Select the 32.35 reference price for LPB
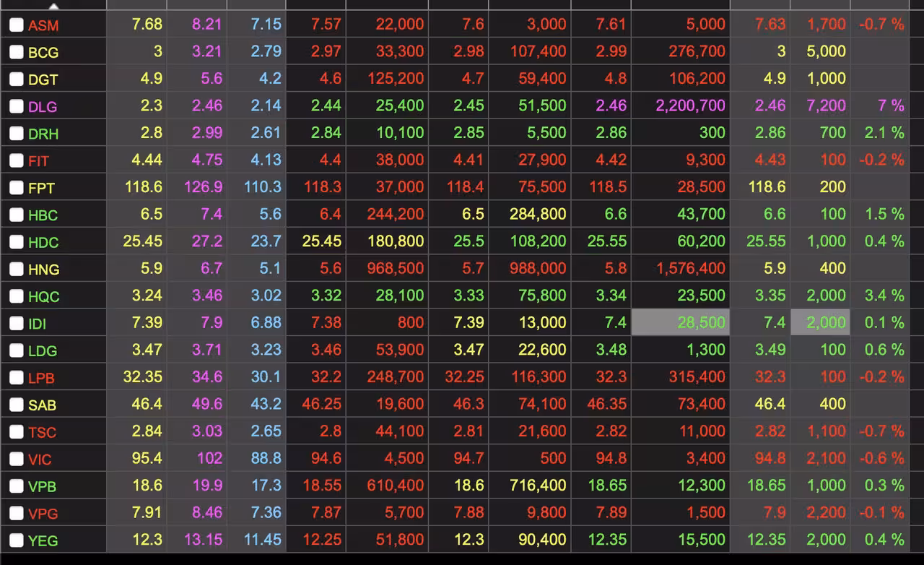The width and height of the screenshot is (924, 565). pyautogui.click(x=143, y=376)
